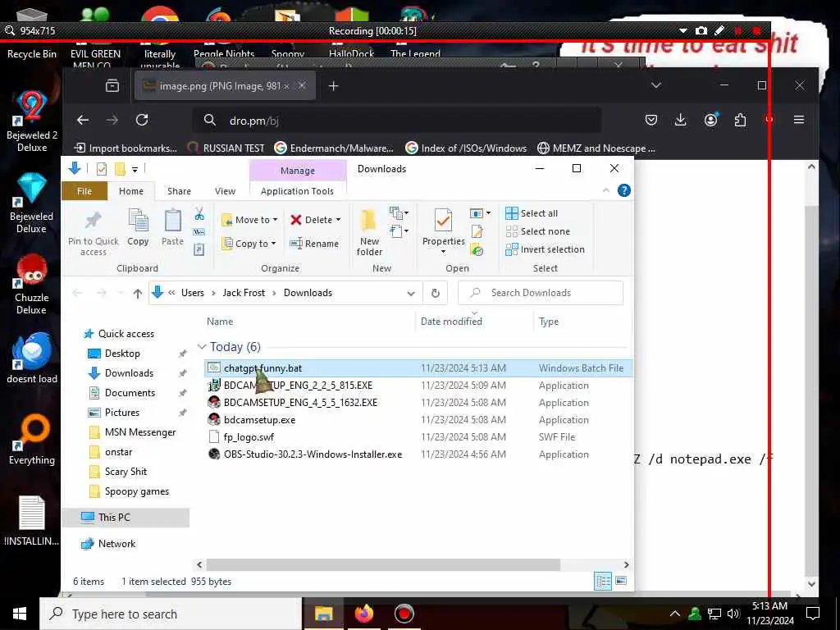Create a New folder from ribbon
Viewport: 840px width, 630px height.
pyautogui.click(x=369, y=233)
